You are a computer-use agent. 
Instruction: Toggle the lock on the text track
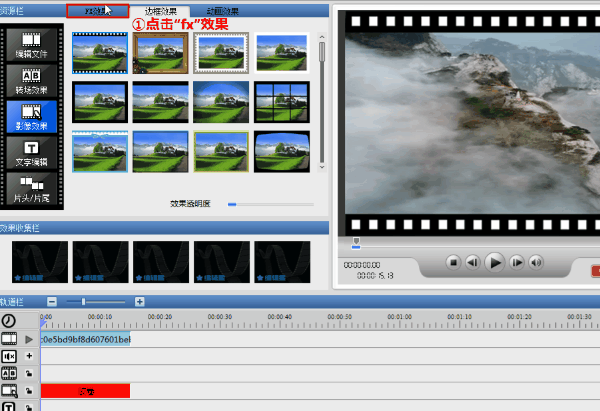point(29,407)
